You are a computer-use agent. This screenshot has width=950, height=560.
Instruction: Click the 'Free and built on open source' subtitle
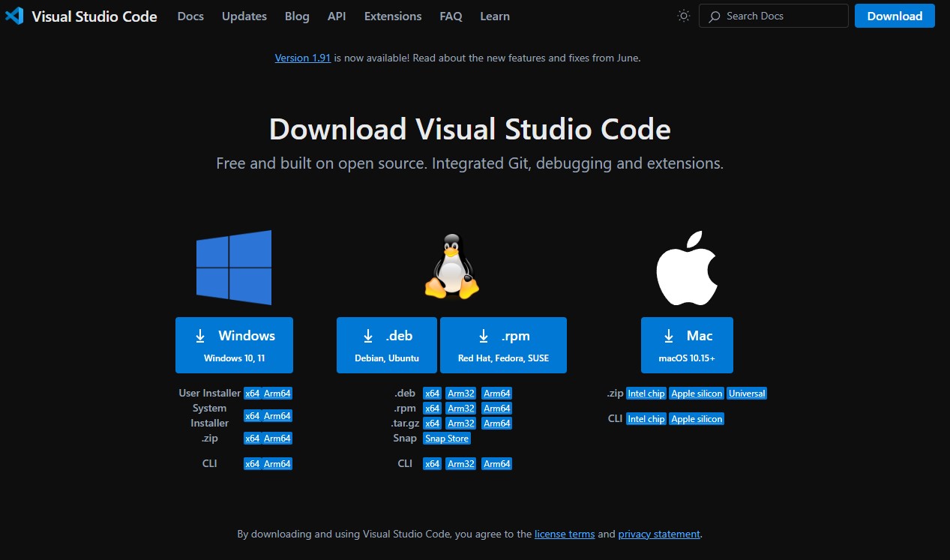470,163
